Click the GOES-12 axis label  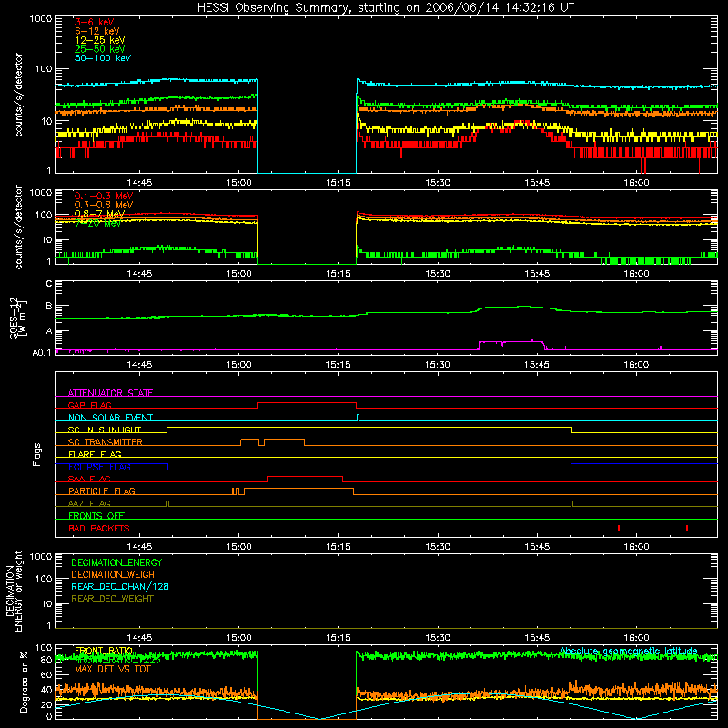(x=18, y=318)
